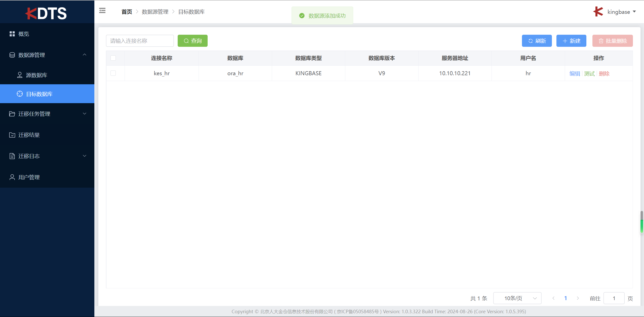Click the 新建 button
Screen dimensions: 644x317
click(x=571, y=41)
